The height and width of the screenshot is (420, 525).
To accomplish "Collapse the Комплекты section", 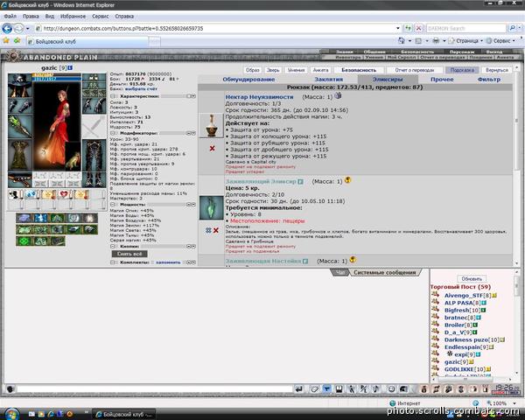I will 113,262.
